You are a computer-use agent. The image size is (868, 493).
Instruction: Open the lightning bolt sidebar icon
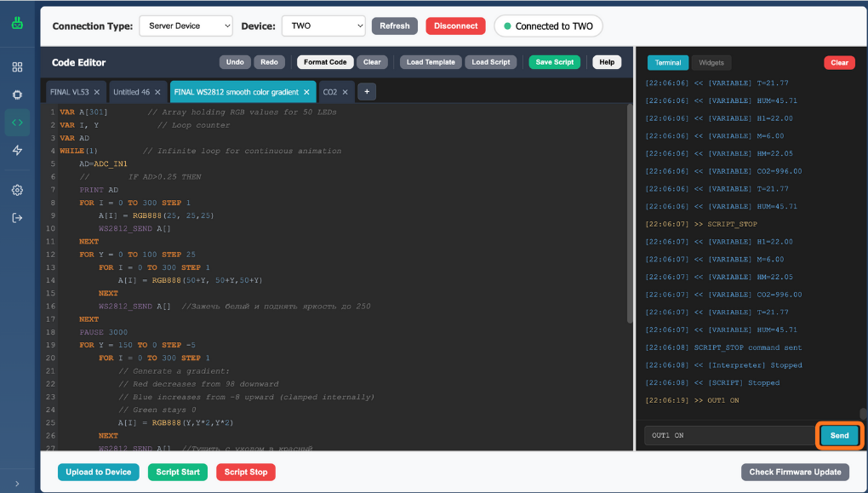[x=17, y=151]
